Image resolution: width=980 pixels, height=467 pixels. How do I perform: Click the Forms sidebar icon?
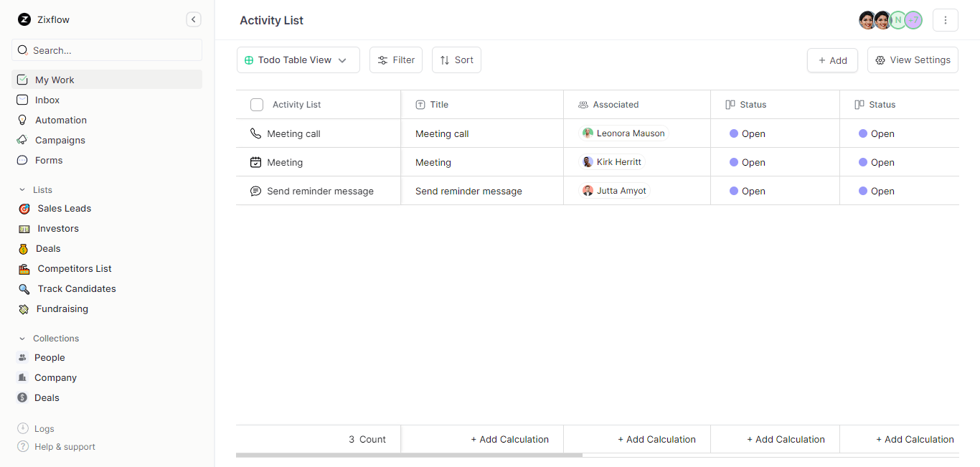click(22, 160)
